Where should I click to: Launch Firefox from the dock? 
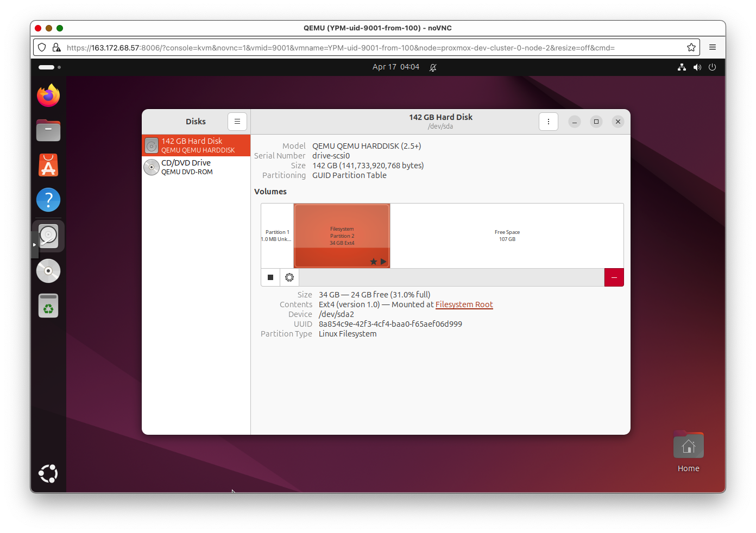(x=48, y=96)
